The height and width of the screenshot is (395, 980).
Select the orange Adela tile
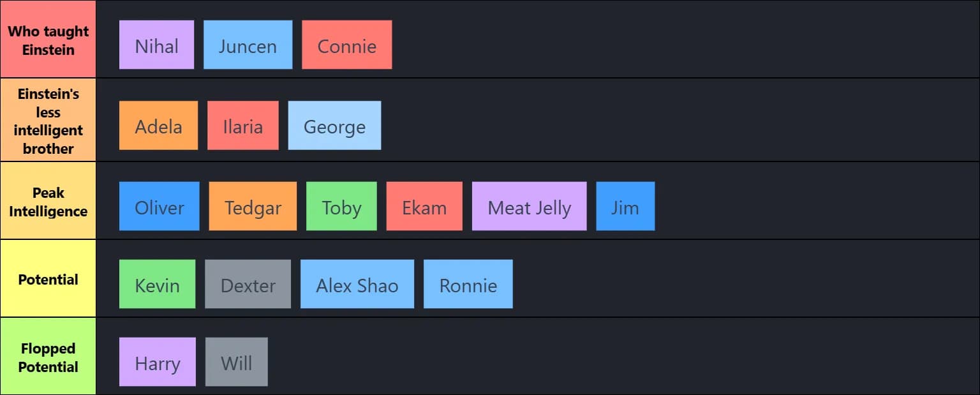tap(158, 126)
